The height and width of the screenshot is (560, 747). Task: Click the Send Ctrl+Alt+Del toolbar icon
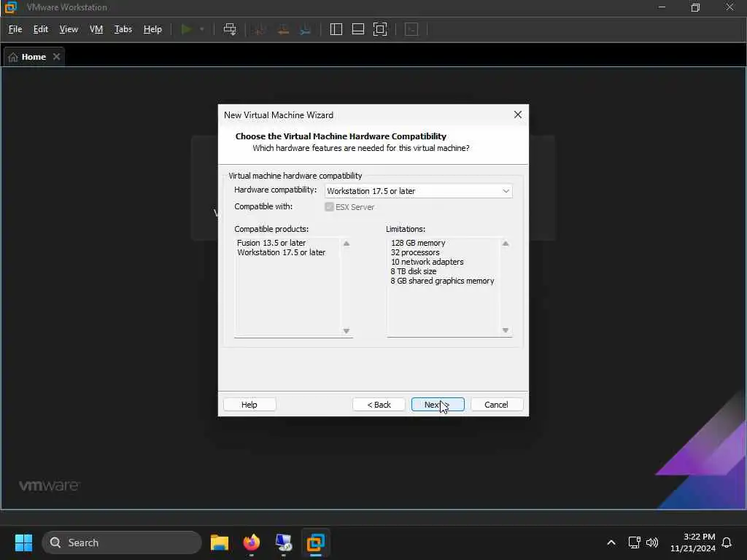click(x=230, y=29)
